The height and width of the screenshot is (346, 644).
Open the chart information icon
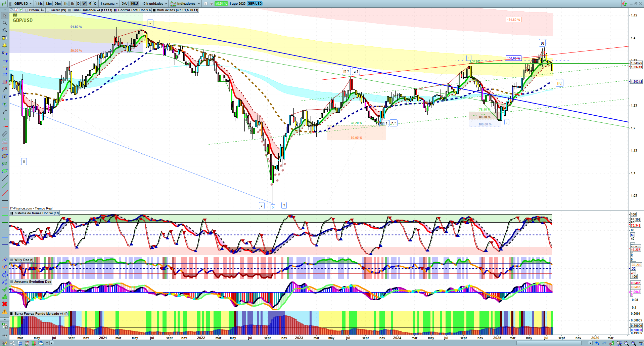point(206,4)
